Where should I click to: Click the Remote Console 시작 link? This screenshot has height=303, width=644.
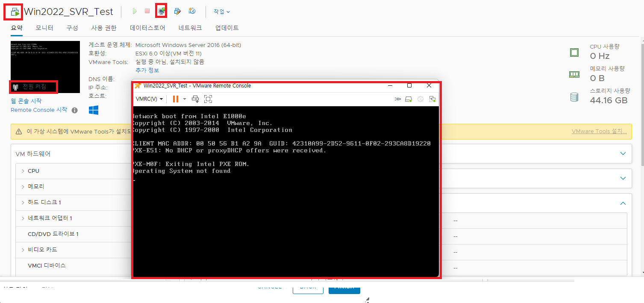[x=39, y=110]
